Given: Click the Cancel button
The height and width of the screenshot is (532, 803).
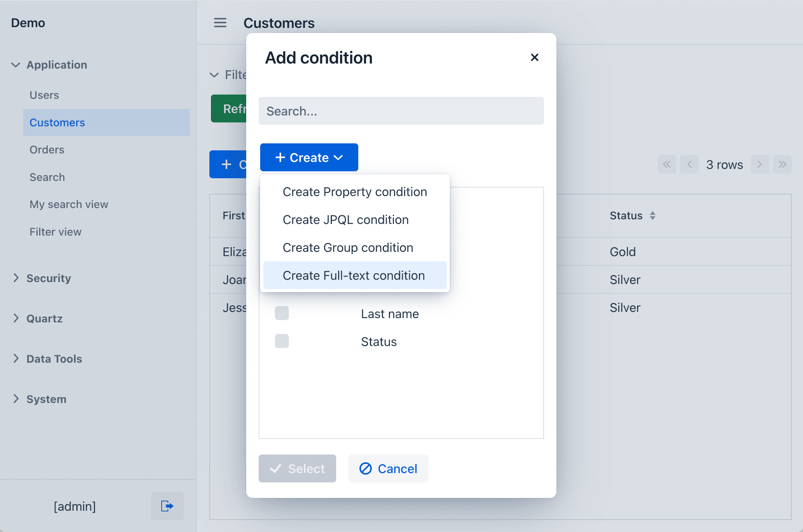Looking at the screenshot, I should pos(388,468).
